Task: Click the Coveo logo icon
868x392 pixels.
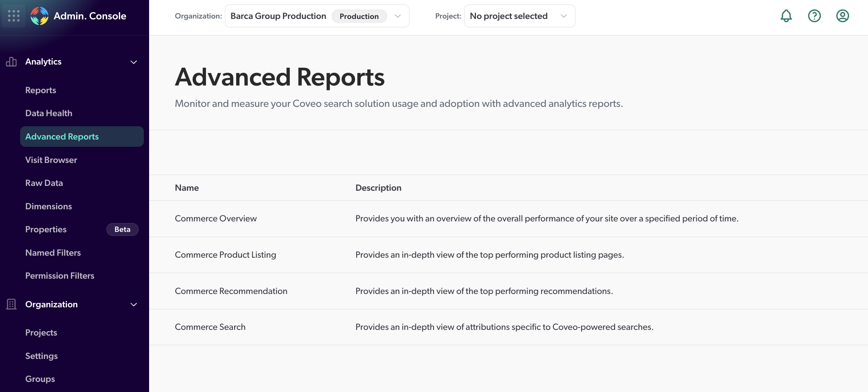Action: (39, 16)
